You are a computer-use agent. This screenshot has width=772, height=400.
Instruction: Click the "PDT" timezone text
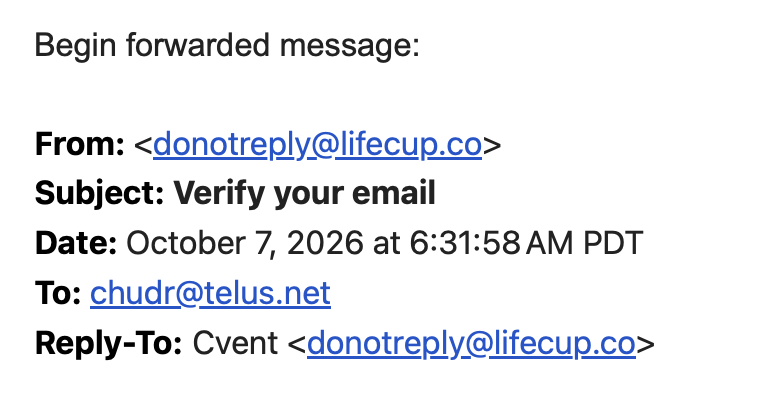613,244
